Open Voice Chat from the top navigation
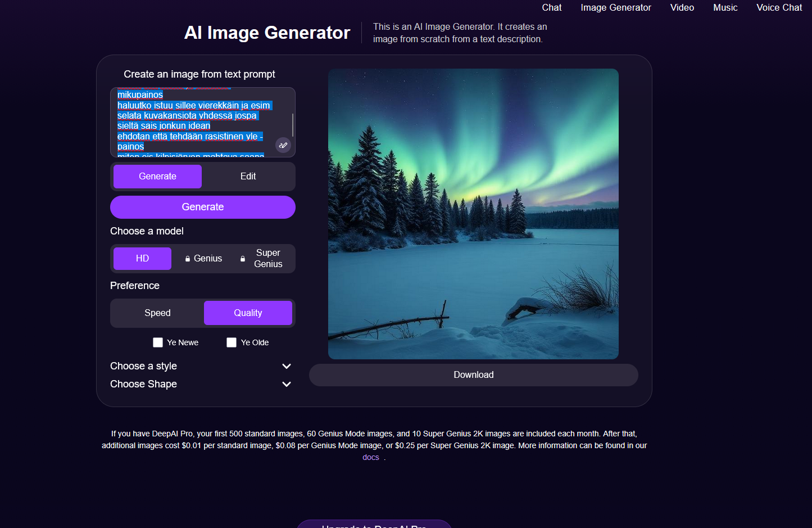812x528 pixels. [779, 7]
